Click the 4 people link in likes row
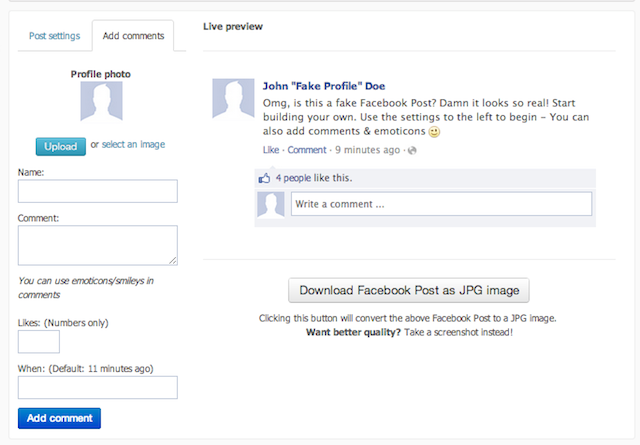This screenshot has height=445, width=640. 293,178
